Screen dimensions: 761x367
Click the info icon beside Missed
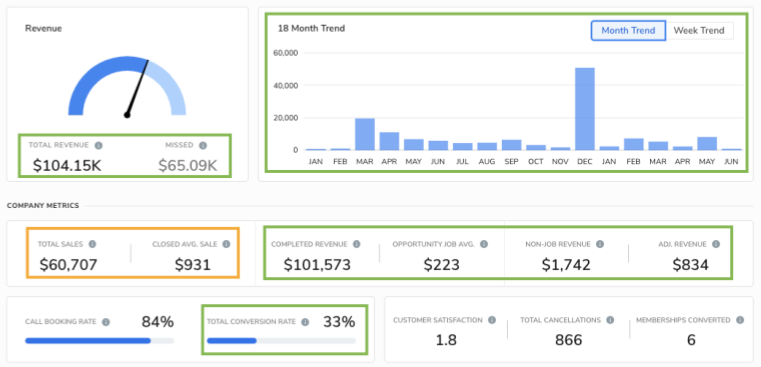[x=203, y=145]
